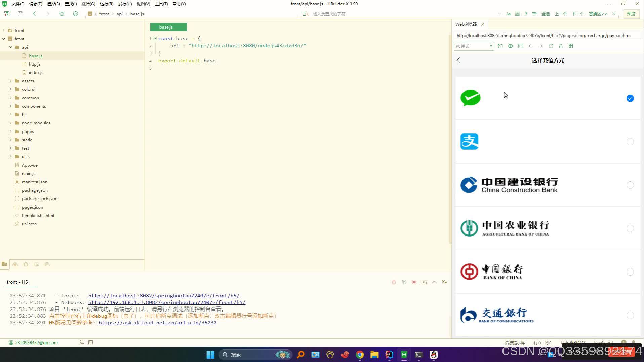Expand the components folder

point(11,106)
